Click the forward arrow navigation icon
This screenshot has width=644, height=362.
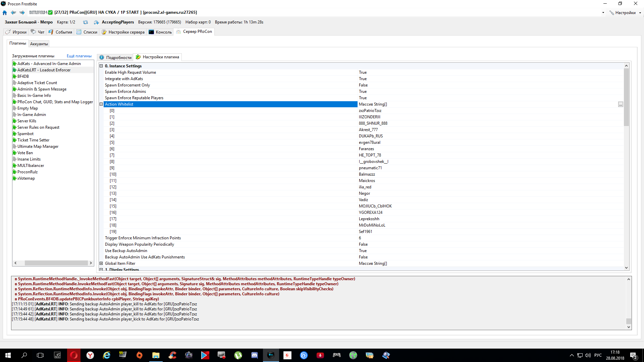tap(22, 13)
